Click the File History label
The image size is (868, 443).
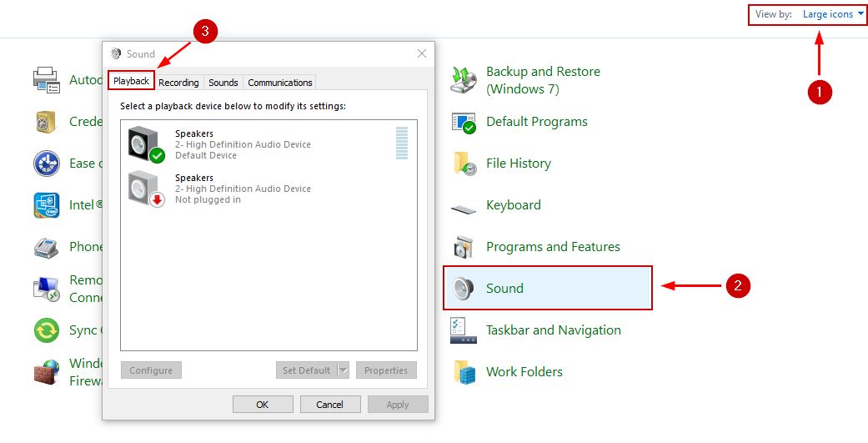click(519, 164)
